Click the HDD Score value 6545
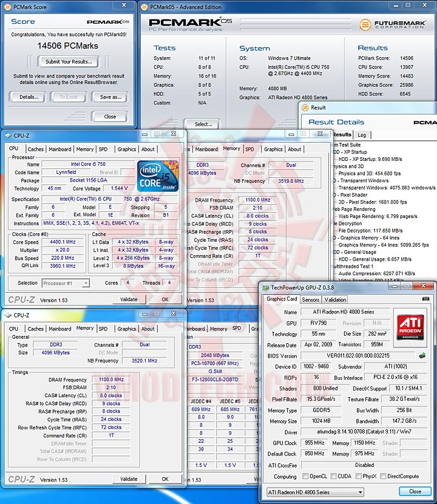437x504 pixels. point(405,94)
